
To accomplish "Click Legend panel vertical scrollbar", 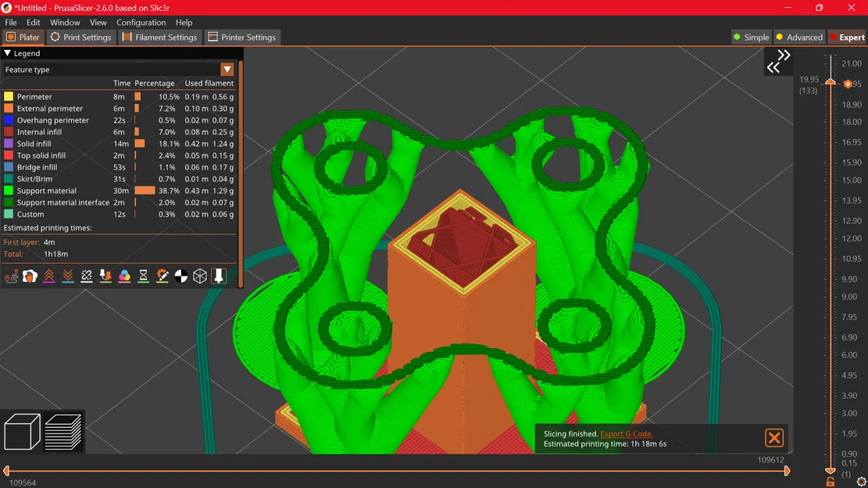I will (241, 173).
